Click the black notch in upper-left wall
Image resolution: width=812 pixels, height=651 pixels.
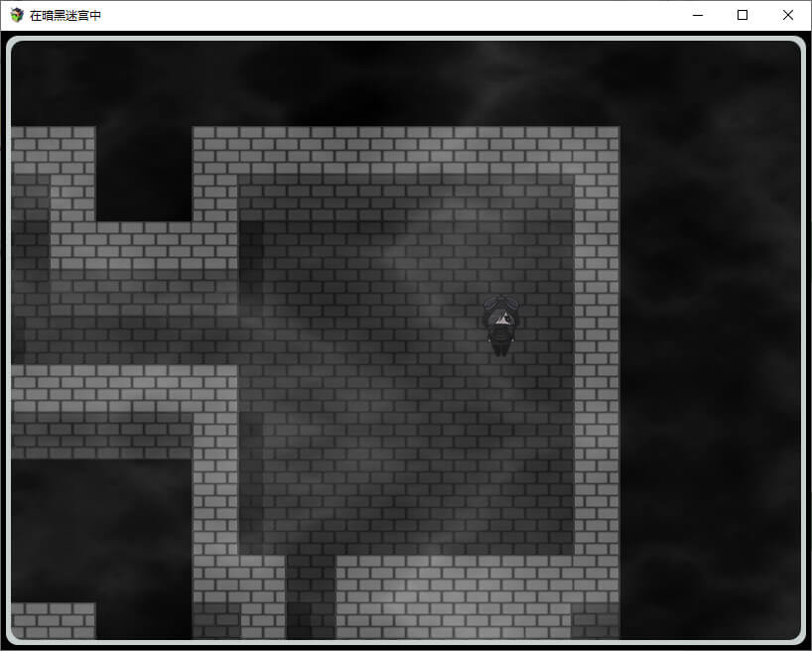(144, 174)
